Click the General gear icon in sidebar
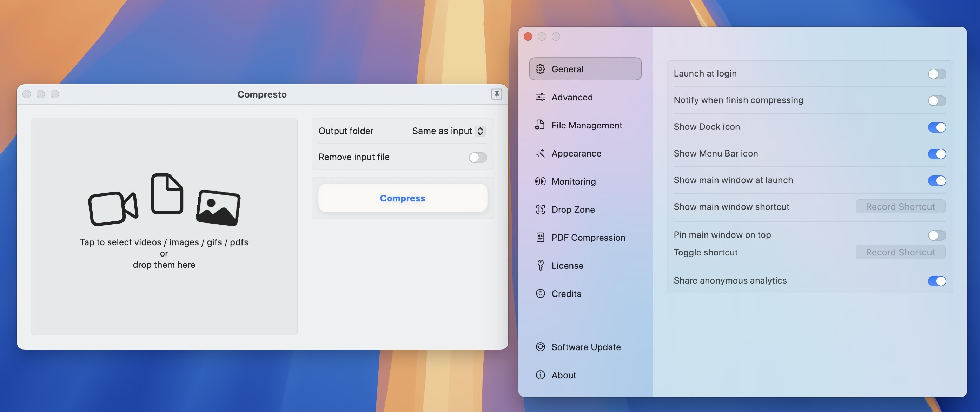Image resolution: width=980 pixels, height=412 pixels. pyautogui.click(x=540, y=69)
